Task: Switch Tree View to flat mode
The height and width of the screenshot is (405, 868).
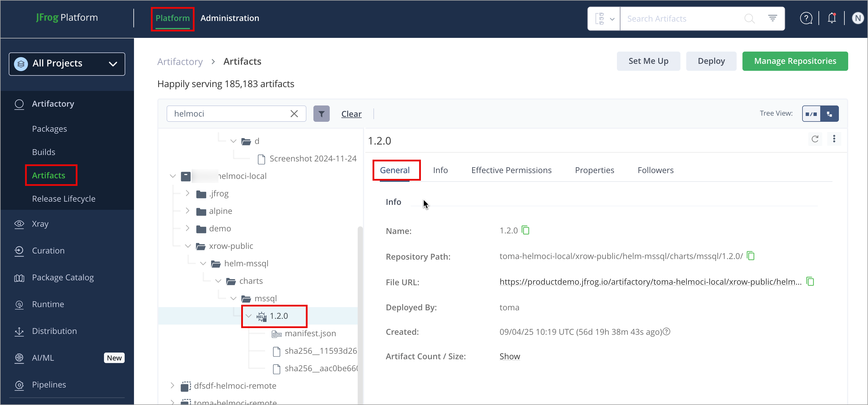Action: (811, 114)
